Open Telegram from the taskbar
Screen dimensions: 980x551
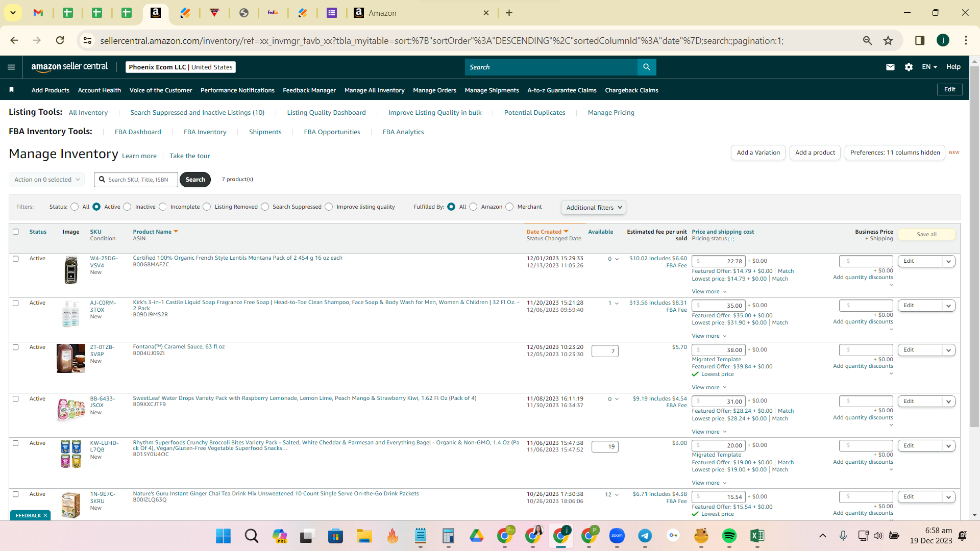point(645,536)
